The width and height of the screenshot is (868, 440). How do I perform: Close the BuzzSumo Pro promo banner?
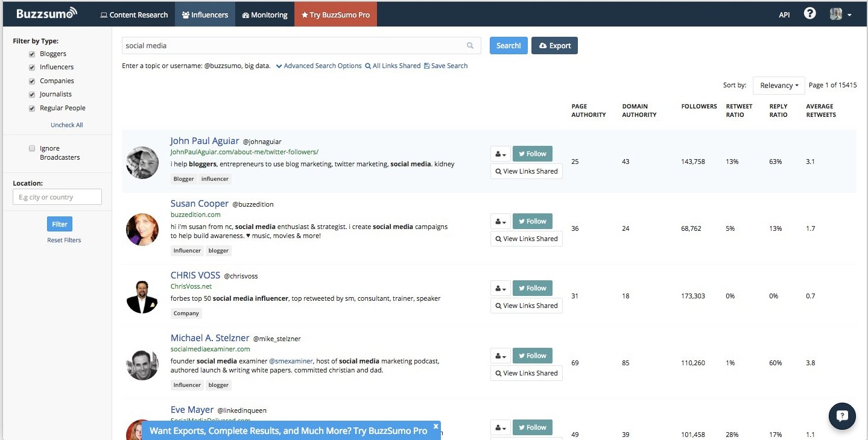click(436, 426)
